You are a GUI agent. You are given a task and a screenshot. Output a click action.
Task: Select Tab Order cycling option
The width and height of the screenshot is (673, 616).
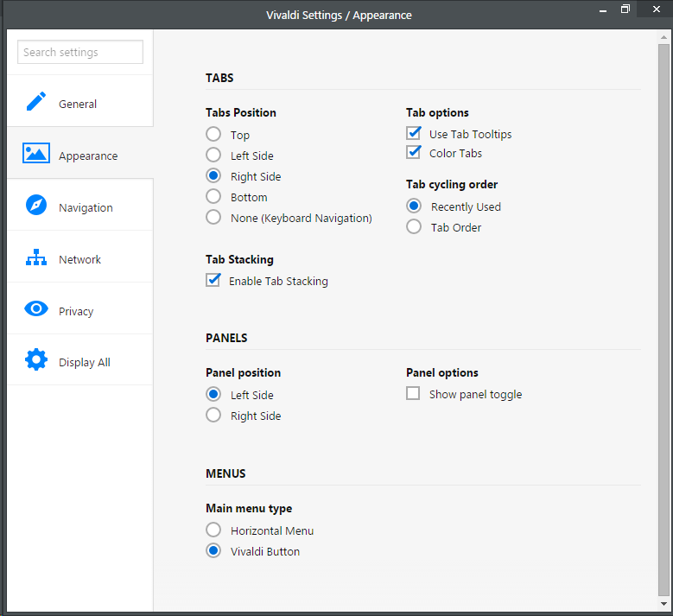point(414,226)
